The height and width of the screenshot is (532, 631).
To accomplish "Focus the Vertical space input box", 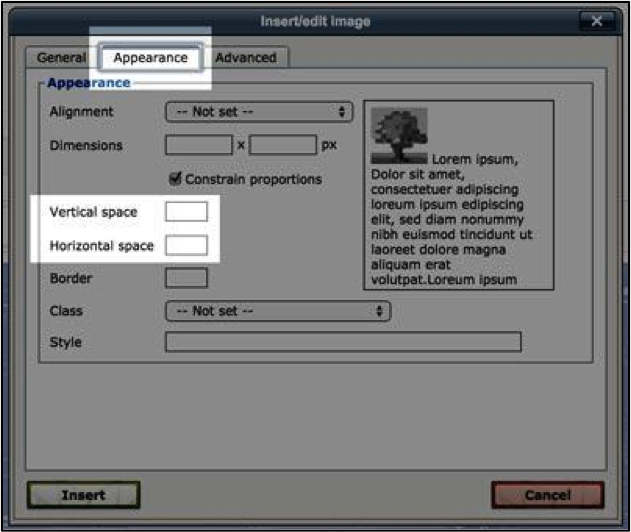I will (x=186, y=212).
